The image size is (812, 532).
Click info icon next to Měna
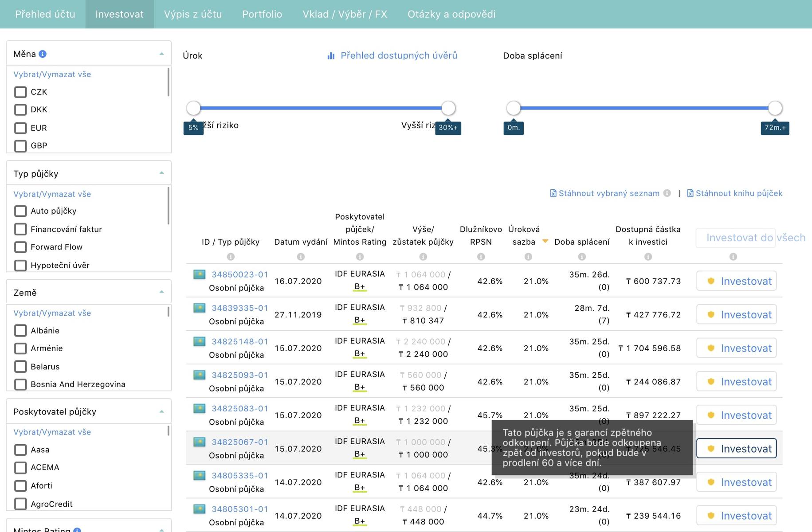(43, 54)
